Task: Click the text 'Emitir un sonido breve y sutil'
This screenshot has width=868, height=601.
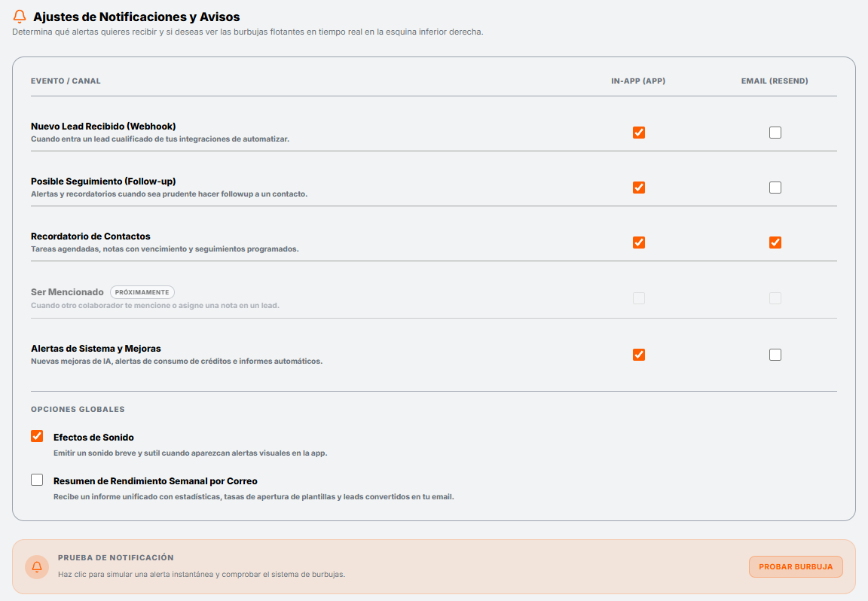Action: pyautogui.click(x=191, y=453)
